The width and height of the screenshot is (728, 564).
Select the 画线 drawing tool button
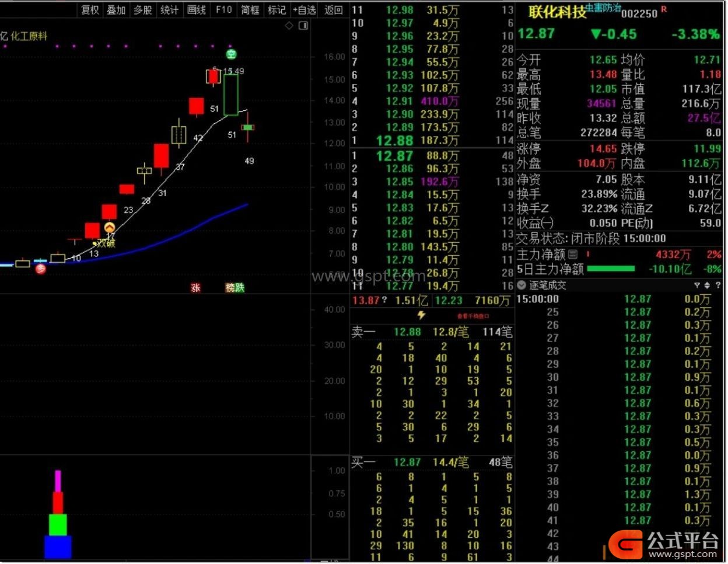click(197, 10)
